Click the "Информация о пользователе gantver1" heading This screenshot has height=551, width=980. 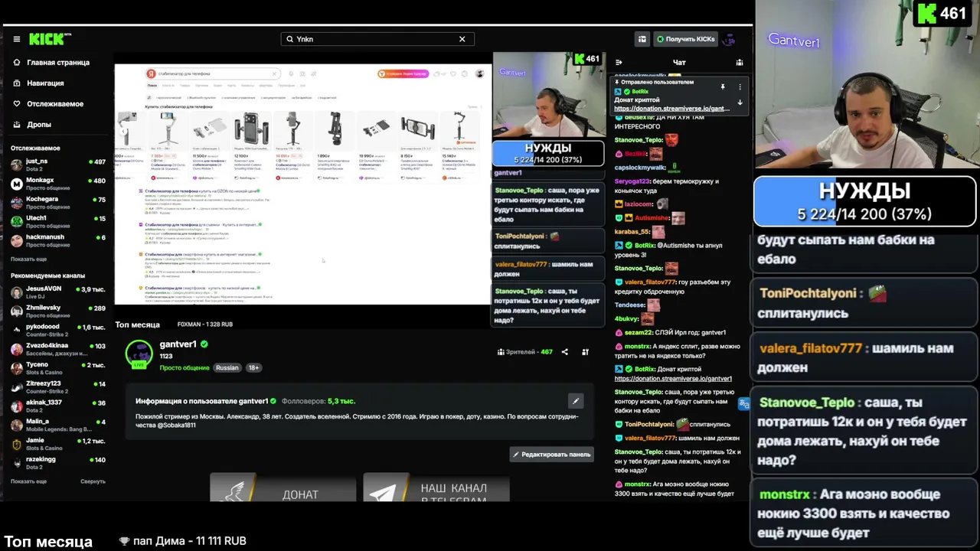[202, 401]
